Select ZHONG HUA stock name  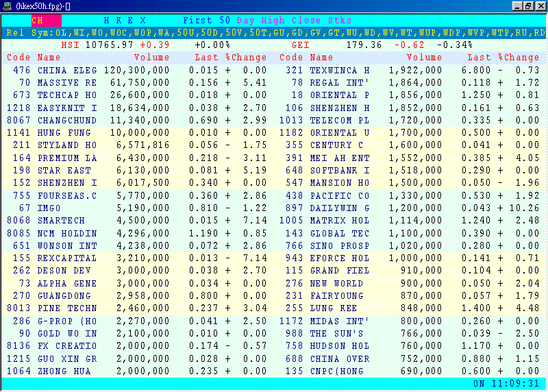coord(64,371)
